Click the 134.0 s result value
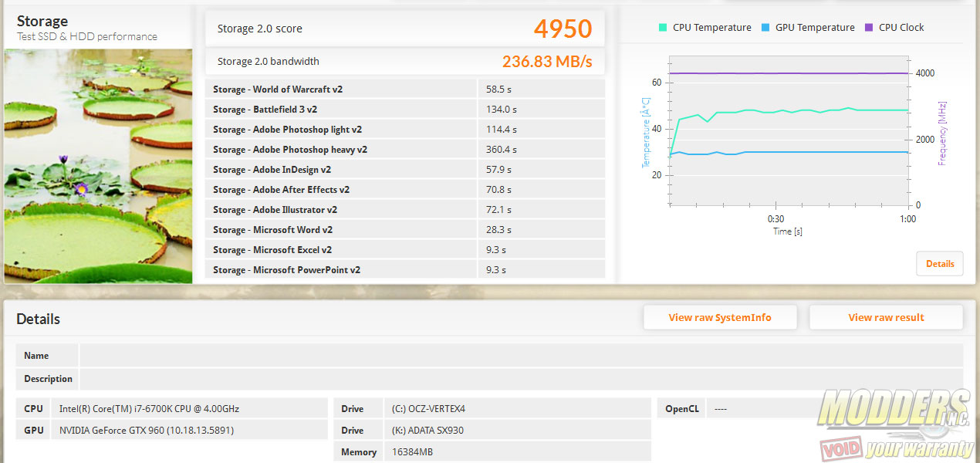The height and width of the screenshot is (463, 980). coord(502,110)
